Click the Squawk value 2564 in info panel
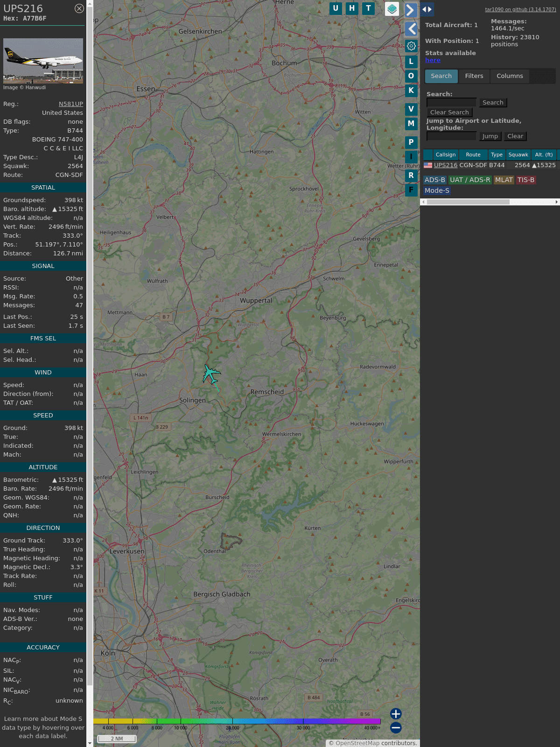This screenshot has height=747, width=560. tap(75, 166)
